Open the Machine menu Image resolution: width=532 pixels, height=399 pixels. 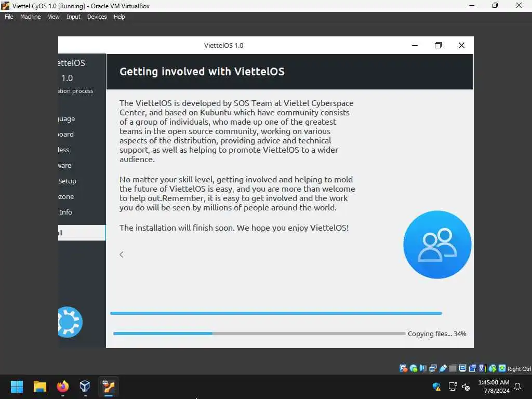point(30,17)
